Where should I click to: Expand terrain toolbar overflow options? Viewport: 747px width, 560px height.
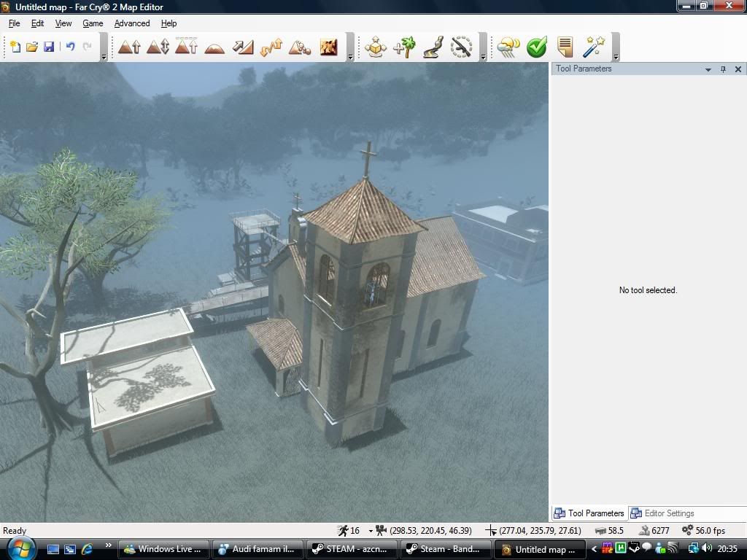pyautogui.click(x=351, y=57)
